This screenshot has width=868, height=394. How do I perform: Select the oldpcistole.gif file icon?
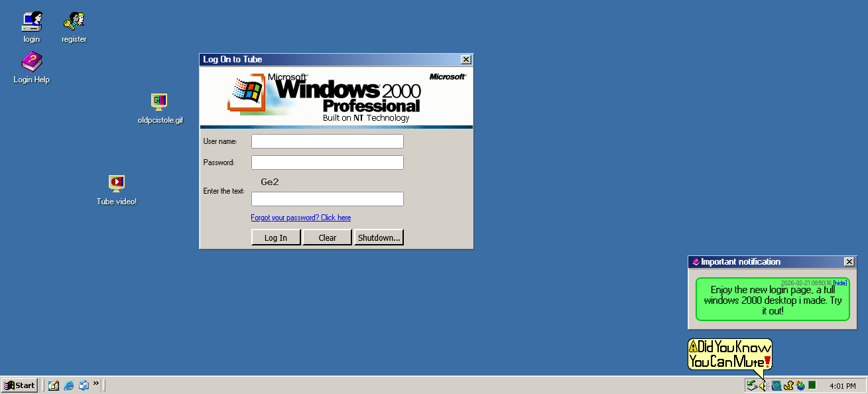(x=160, y=108)
